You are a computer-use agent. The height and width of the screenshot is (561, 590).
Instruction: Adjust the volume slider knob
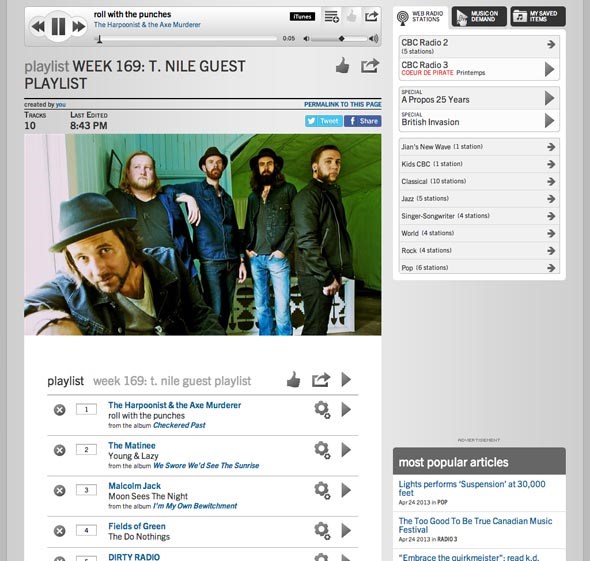[341, 39]
